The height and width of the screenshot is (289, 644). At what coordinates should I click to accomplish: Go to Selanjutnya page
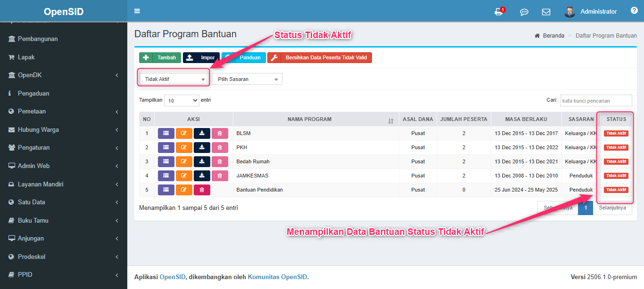click(612, 208)
